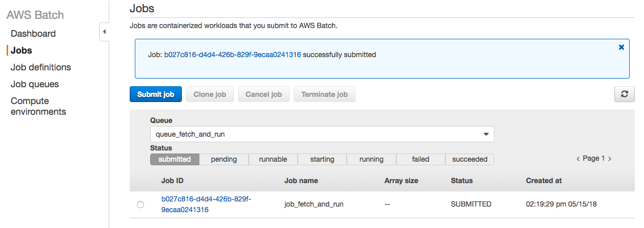
Task: Navigate to Job definitions
Action: [41, 67]
